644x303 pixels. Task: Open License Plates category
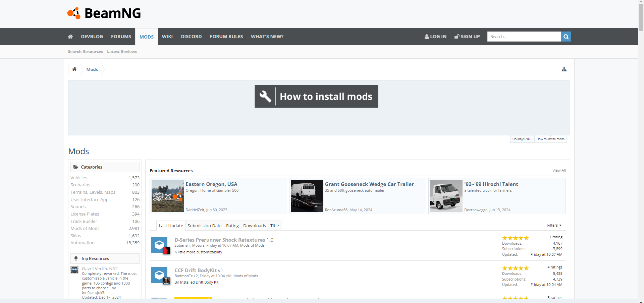click(85, 214)
